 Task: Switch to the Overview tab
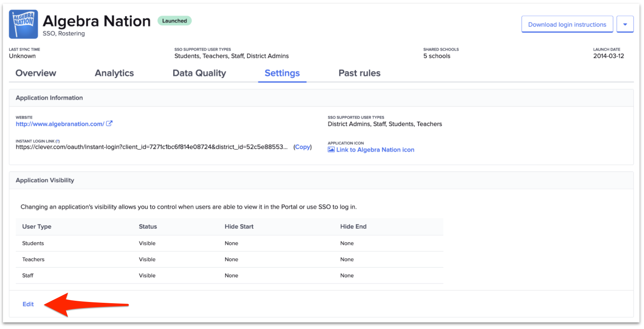36,73
